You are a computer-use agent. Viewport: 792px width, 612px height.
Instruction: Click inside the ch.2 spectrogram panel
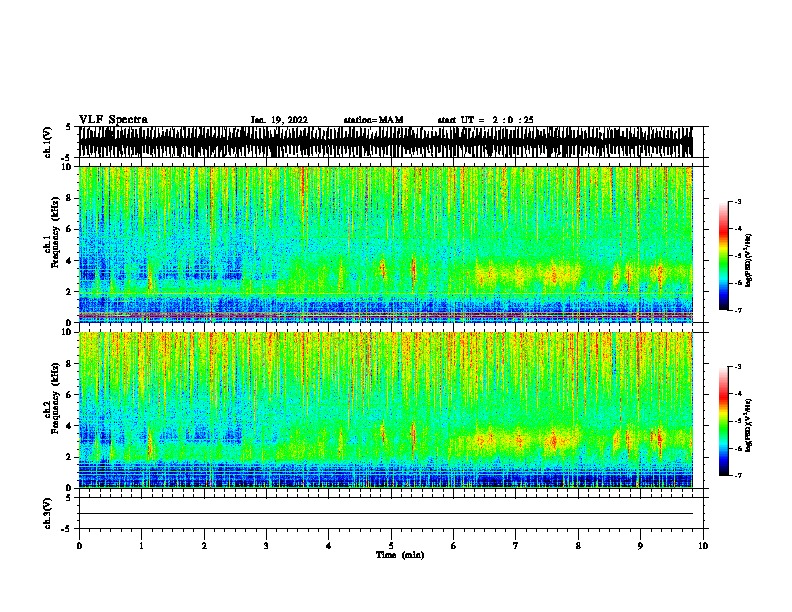(385, 410)
